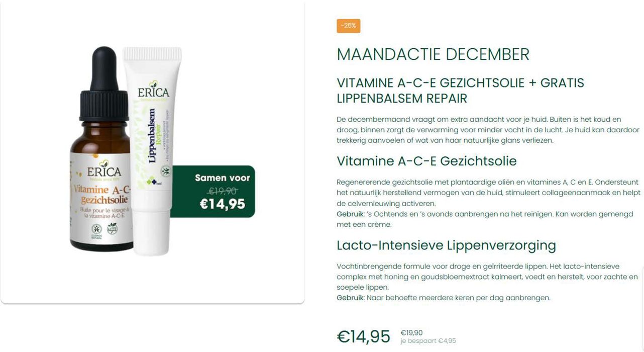Screen dimensions: 644x352
Task: Click the orange -25% discount badge
Action: (348, 26)
